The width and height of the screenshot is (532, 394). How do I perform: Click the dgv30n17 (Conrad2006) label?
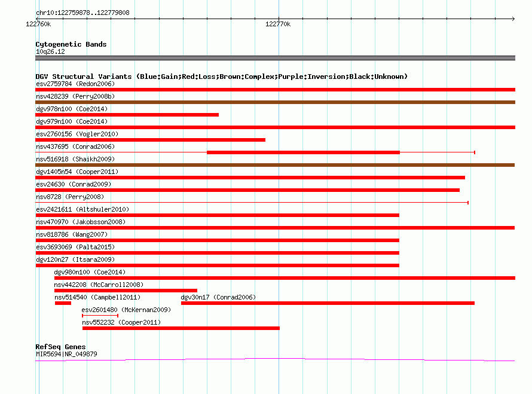tap(218, 297)
